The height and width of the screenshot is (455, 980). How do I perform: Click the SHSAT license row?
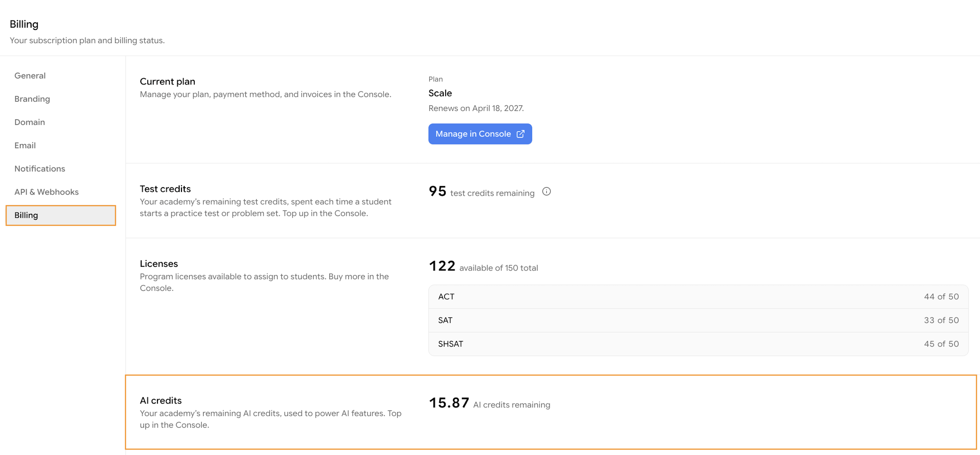pyautogui.click(x=698, y=344)
